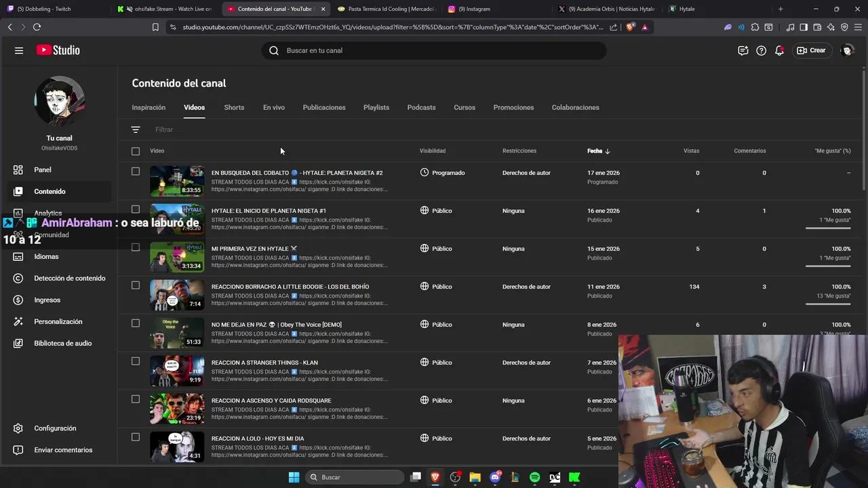Viewport: 868px width, 488px height.
Task: Open thumbnail of MI PRIMERA VEZ EN HYTALE
Action: (x=177, y=257)
